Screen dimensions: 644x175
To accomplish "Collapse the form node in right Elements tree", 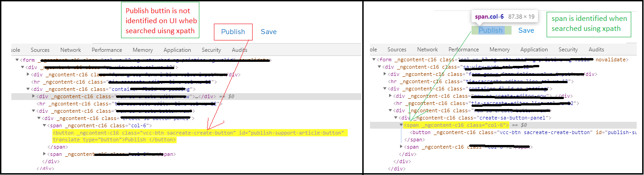I will pyautogui.click(x=374, y=60).
